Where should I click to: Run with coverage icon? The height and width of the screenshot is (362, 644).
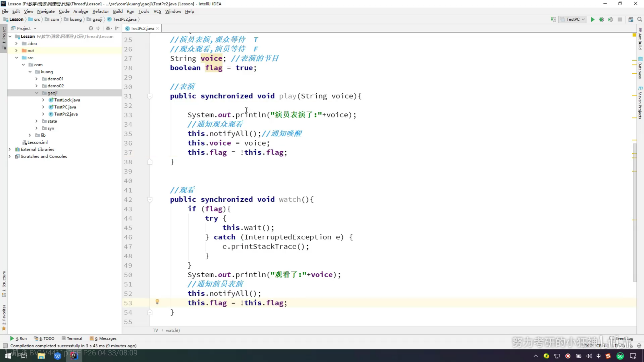[610, 19]
